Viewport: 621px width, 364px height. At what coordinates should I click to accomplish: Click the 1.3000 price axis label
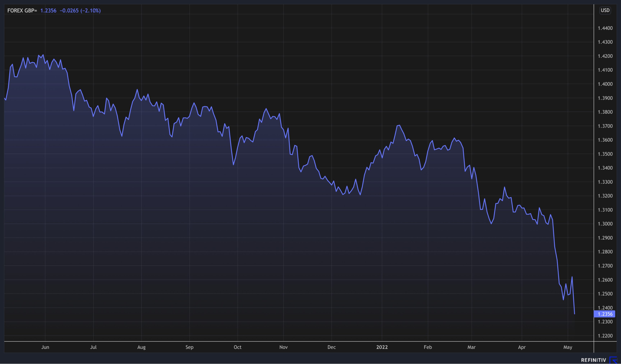[x=605, y=224]
